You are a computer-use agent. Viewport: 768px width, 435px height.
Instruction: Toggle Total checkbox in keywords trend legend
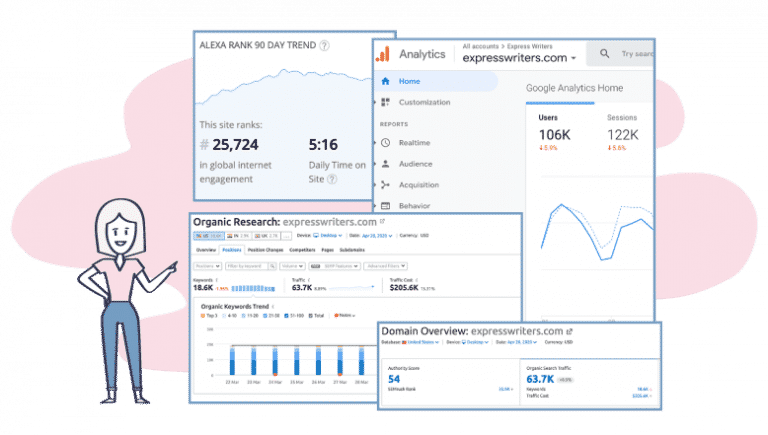(311, 315)
